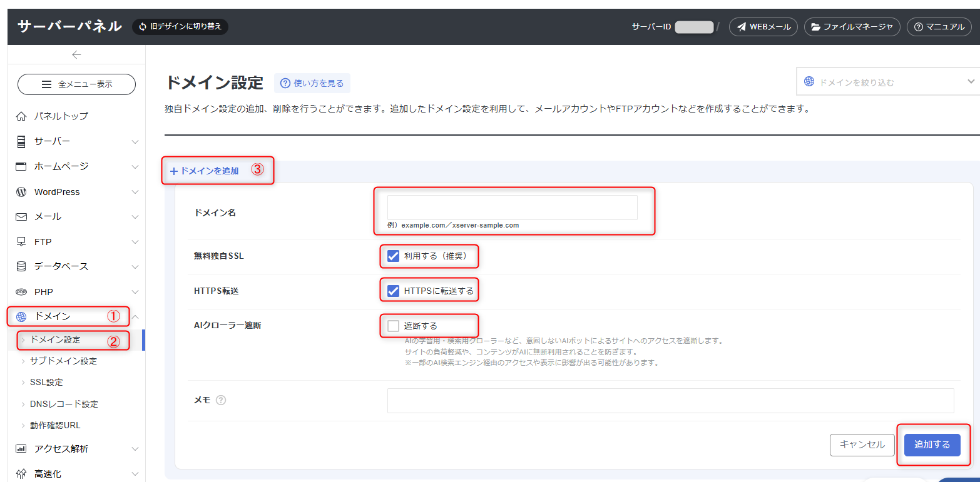Click the back arrow to collapse sidebar

pyautogui.click(x=76, y=55)
